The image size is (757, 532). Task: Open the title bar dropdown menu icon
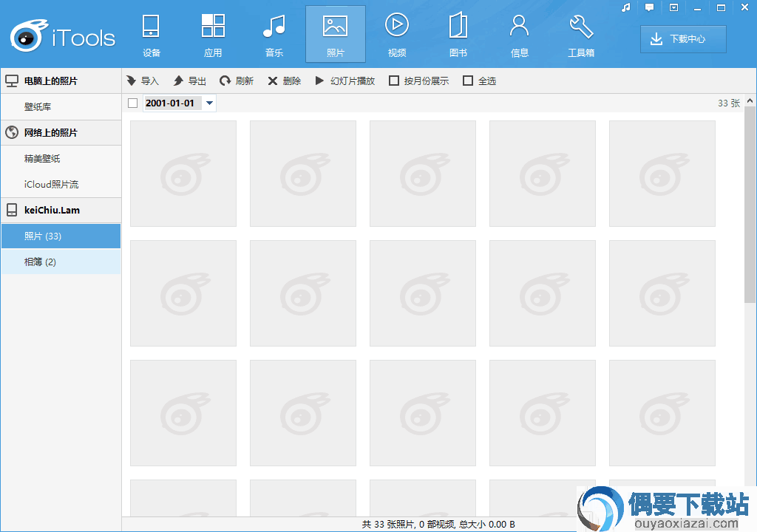click(673, 7)
